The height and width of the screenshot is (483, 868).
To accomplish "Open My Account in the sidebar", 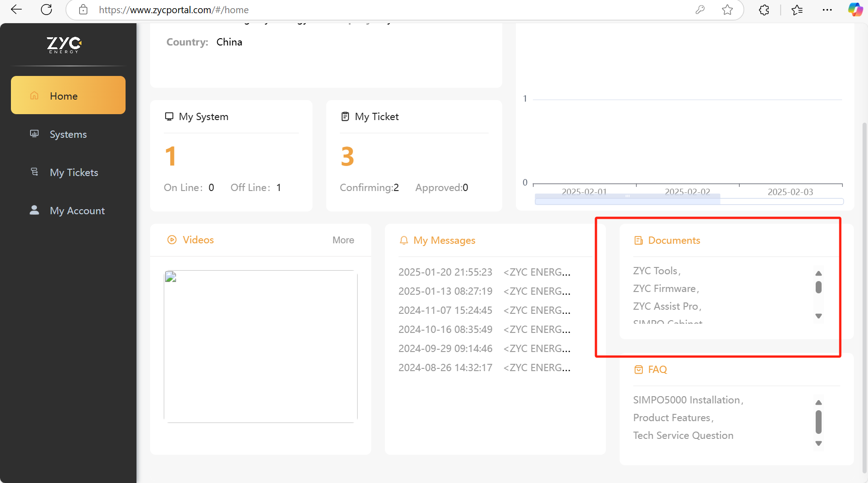I will (77, 211).
